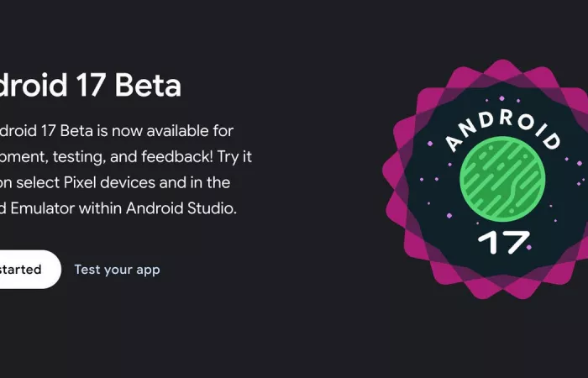
Task: Click the purple star dot above the ANDROID arc
Action: tap(501, 98)
